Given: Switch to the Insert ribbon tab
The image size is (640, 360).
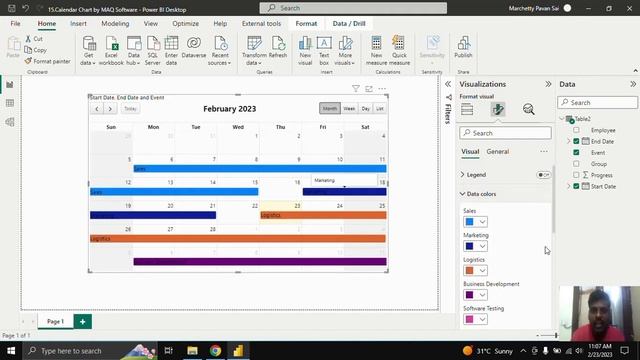Looking at the screenshot, I should point(78,24).
